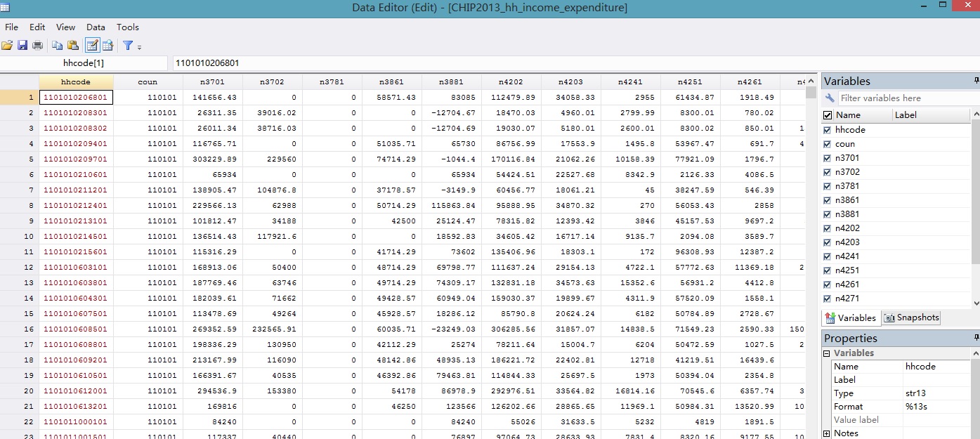This screenshot has height=439, width=980.
Task: Switch to the Snapshots tab
Action: click(x=911, y=317)
